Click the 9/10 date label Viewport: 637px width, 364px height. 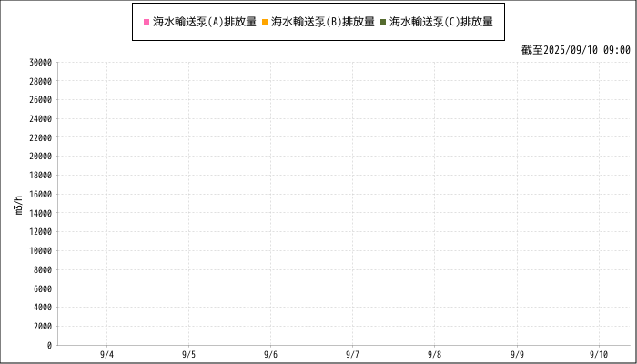[x=599, y=355]
